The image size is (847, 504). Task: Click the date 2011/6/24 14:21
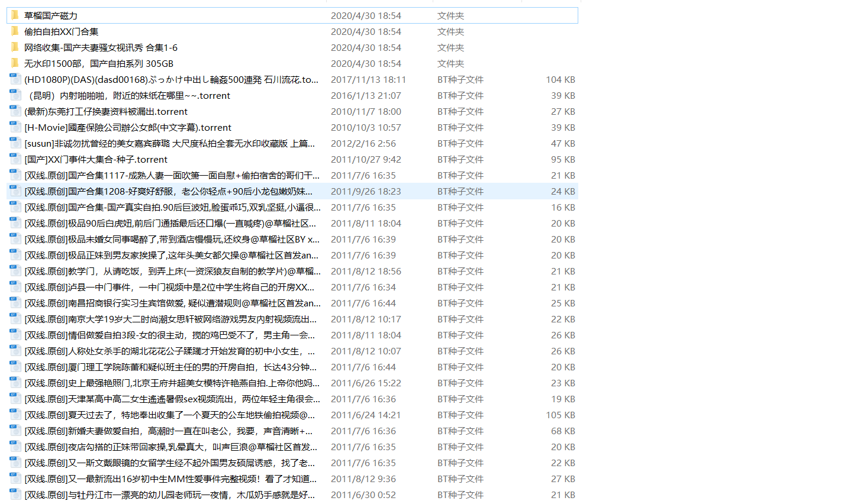(x=366, y=415)
